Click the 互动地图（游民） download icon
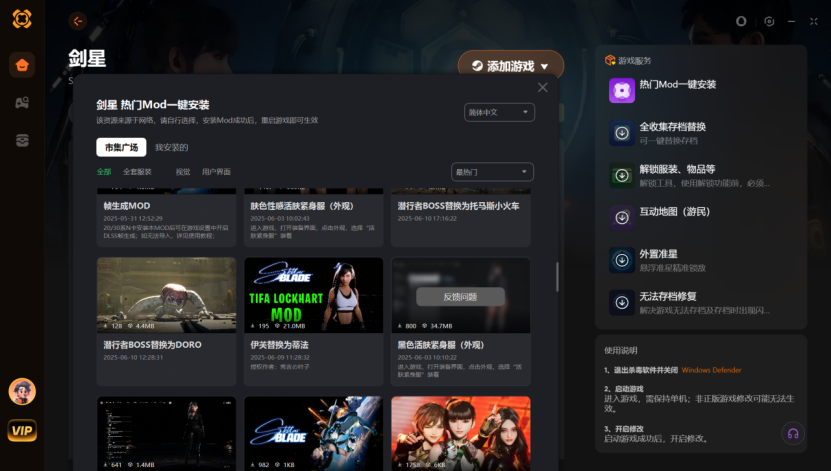Screen dimensions: 831x471 [622, 218]
